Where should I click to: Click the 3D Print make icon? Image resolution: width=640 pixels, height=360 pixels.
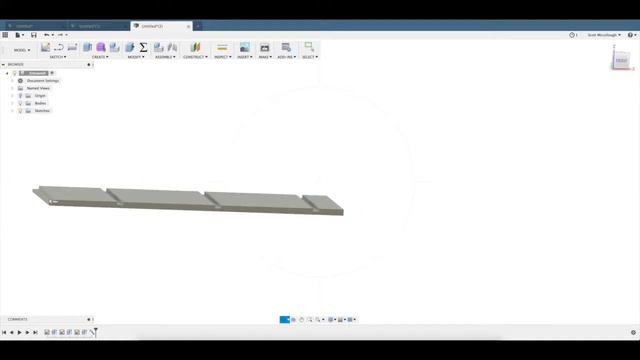pyautogui.click(x=265, y=47)
